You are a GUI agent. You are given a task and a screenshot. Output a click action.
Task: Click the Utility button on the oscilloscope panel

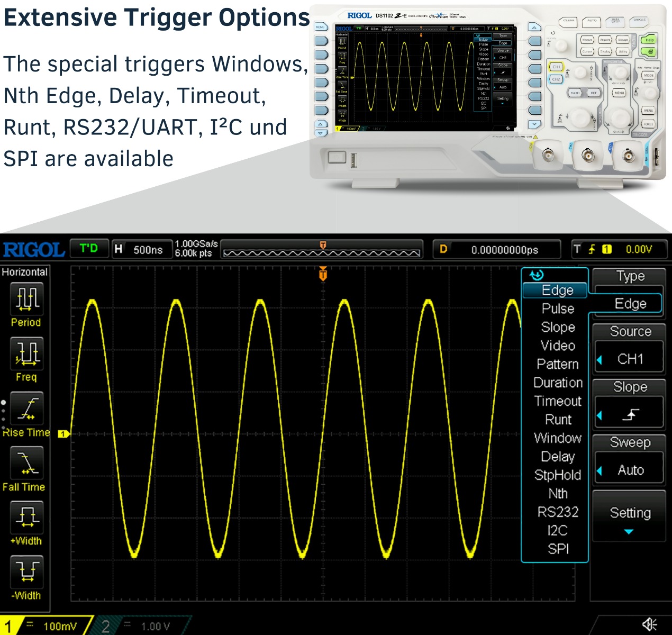pyautogui.click(x=623, y=51)
